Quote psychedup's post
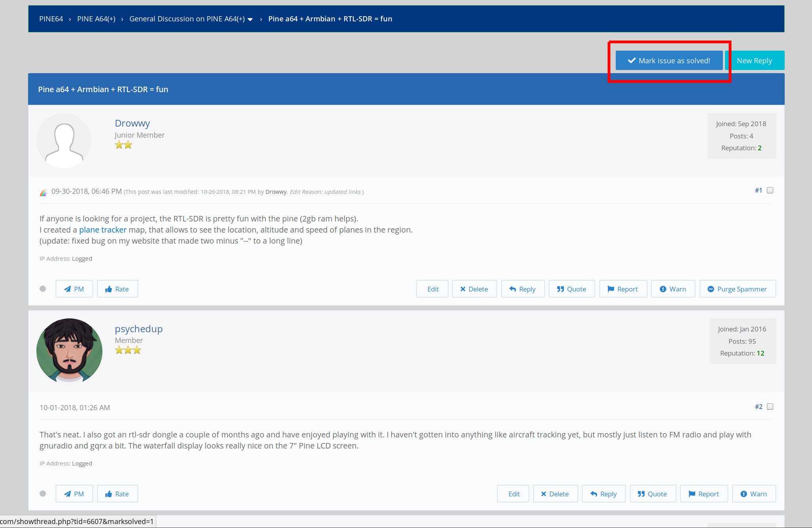The height and width of the screenshot is (528, 812). (652, 494)
